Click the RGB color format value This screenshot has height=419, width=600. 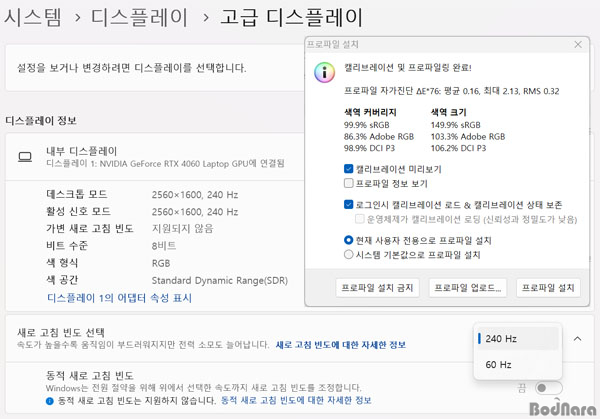click(x=161, y=263)
